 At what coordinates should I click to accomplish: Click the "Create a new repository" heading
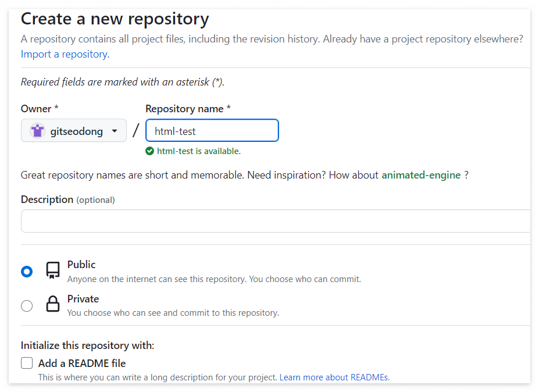(115, 19)
